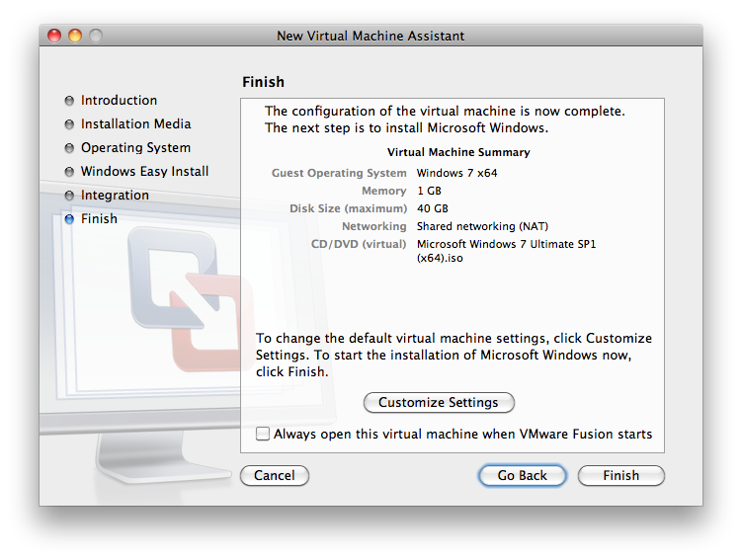Click the gray bullet next to Introduction
This screenshot has width=742, height=560.
pyautogui.click(x=69, y=101)
